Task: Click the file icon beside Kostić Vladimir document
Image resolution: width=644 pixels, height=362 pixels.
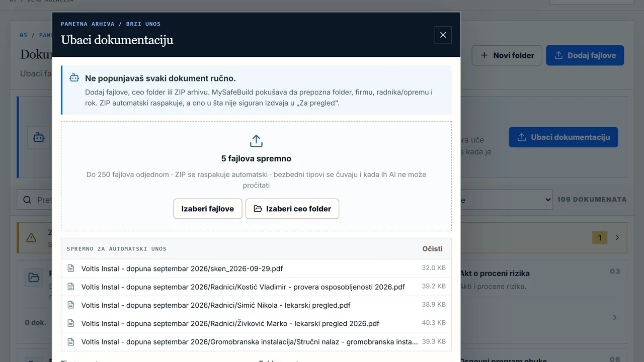Action: coord(71,287)
